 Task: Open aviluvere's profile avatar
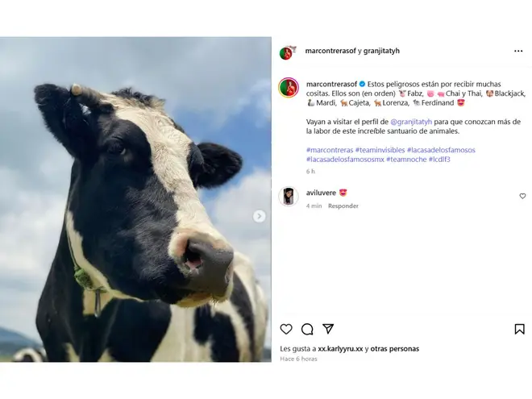pyautogui.click(x=289, y=196)
